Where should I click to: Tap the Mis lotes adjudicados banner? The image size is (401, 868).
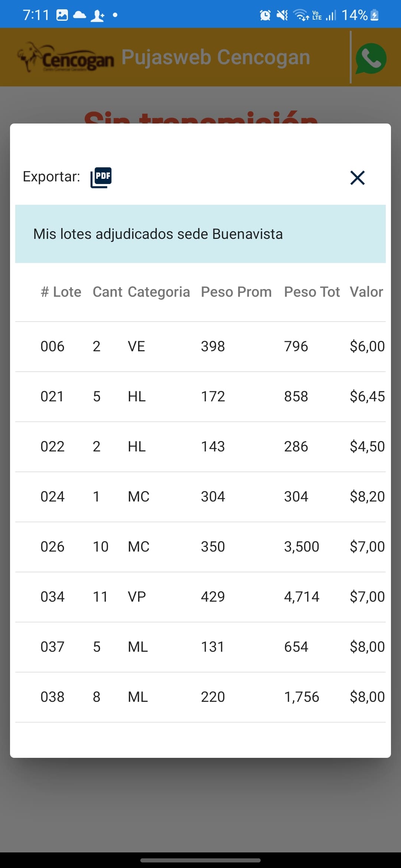coord(200,234)
